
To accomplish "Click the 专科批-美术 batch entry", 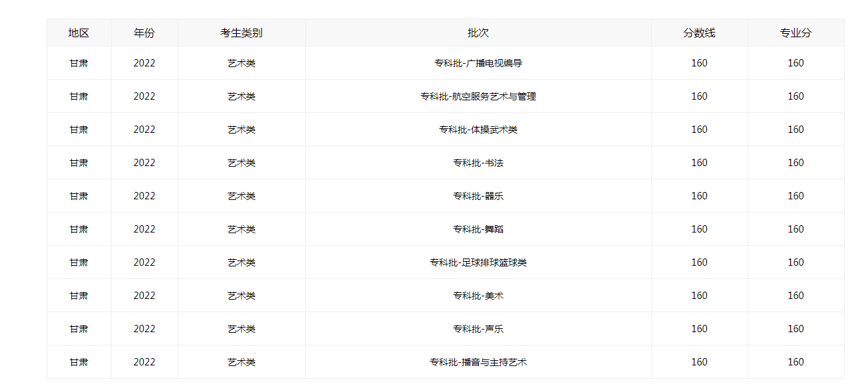I will tap(478, 296).
